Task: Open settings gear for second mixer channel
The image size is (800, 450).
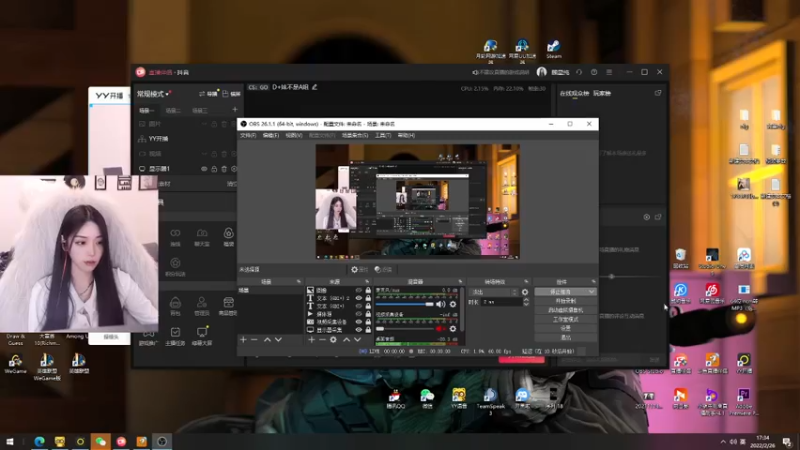Action: click(x=453, y=329)
